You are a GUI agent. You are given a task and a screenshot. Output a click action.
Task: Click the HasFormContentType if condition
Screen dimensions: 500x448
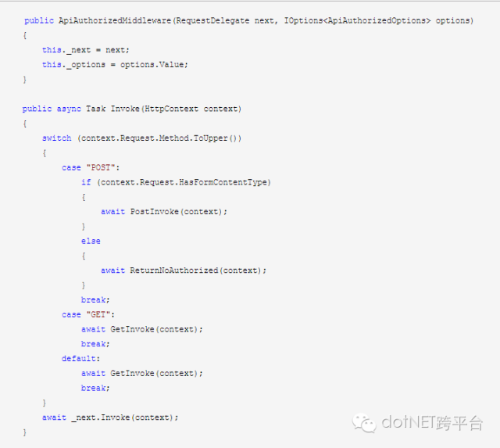(x=176, y=182)
